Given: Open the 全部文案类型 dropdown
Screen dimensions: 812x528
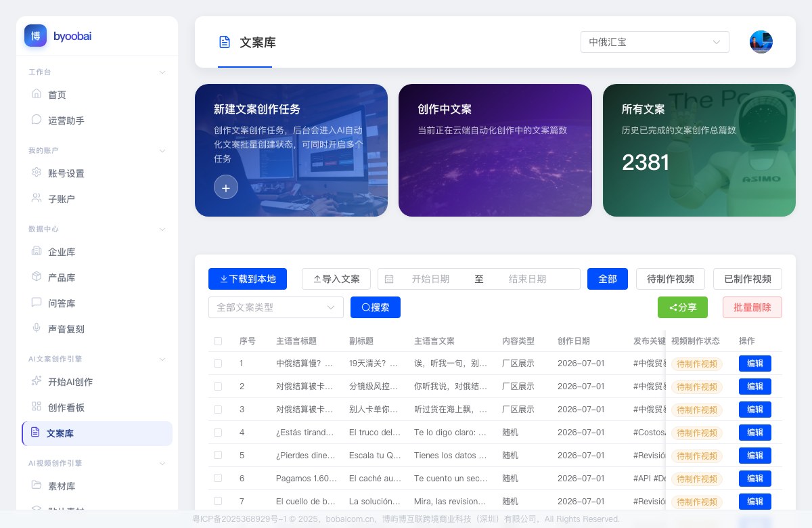Looking at the screenshot, I should click(275, 307).
